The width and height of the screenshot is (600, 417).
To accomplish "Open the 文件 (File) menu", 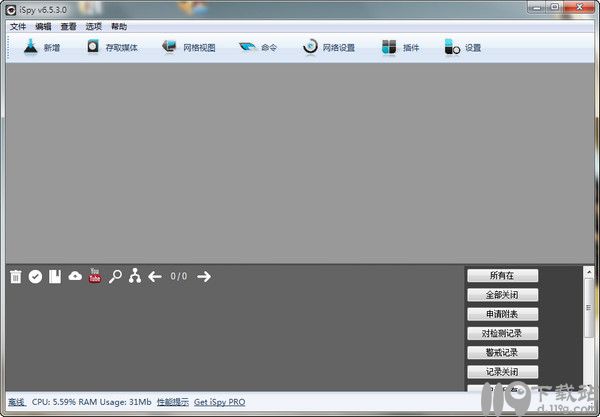I will coord(18,26).
